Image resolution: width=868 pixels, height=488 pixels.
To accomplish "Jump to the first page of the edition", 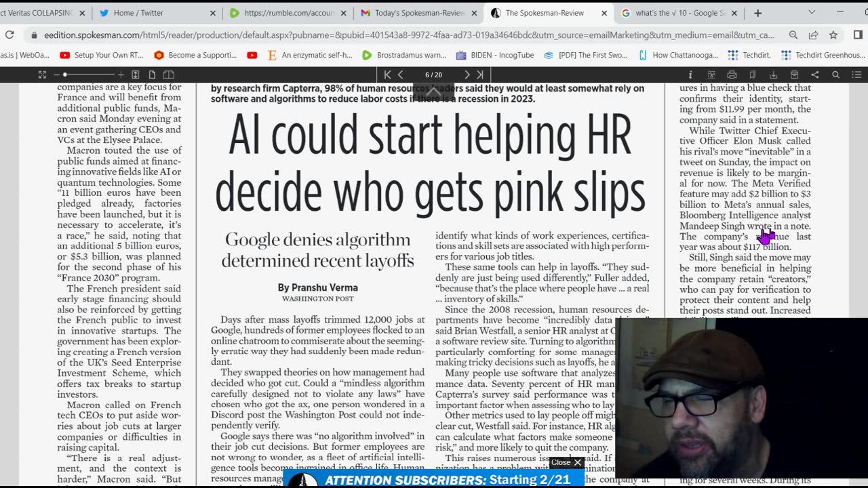I will point(387,75).
